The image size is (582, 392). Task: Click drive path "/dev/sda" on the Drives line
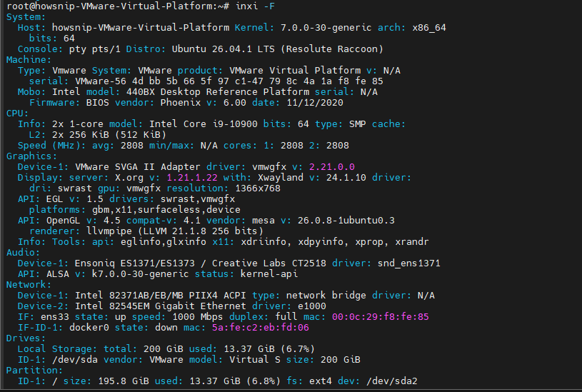(74, 360)
